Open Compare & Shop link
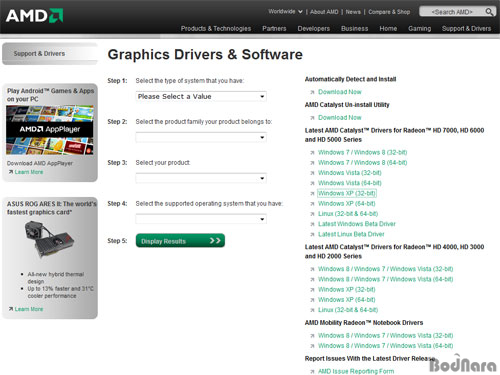Image resolution: width=500 pixels, height=375 pixels. [389, 12]
